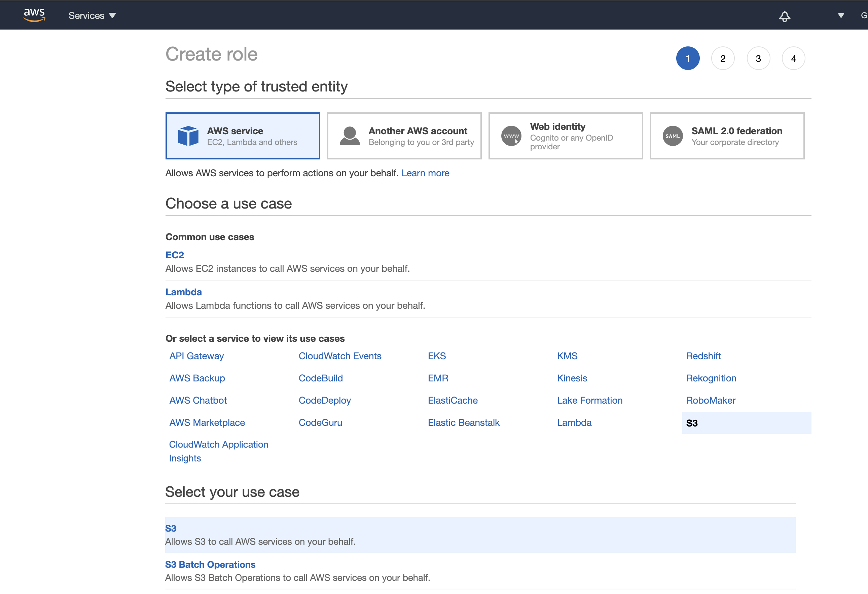The width and height of the screenshot is (868, 594).
Task: Choose the EC2 common use case
Action: coord(174,255)
